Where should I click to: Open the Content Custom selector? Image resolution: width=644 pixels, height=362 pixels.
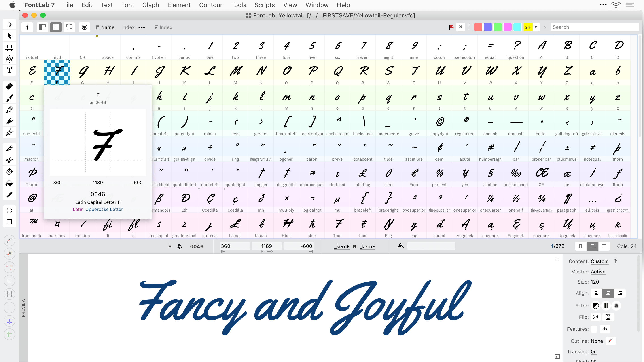[600, 261]
